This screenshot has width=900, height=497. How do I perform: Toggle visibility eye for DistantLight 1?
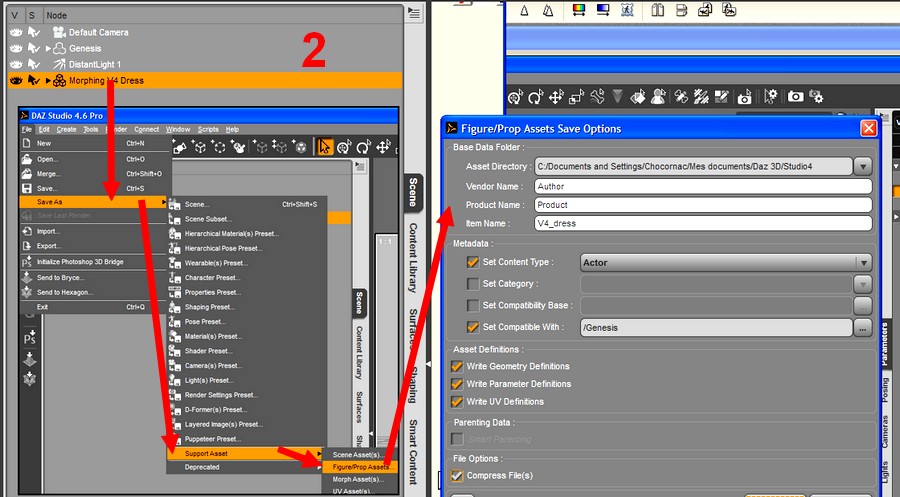pos(16,64)
